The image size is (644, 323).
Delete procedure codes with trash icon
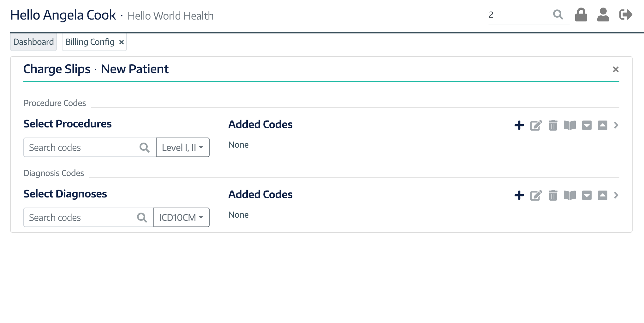(x=553, y=125)
